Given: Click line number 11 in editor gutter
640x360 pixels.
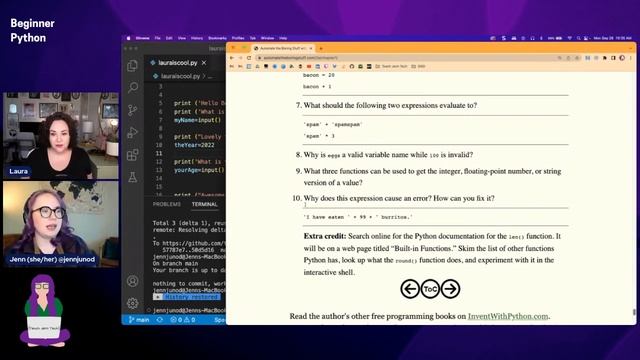Looking at the screenshot, I should point(159,153).
